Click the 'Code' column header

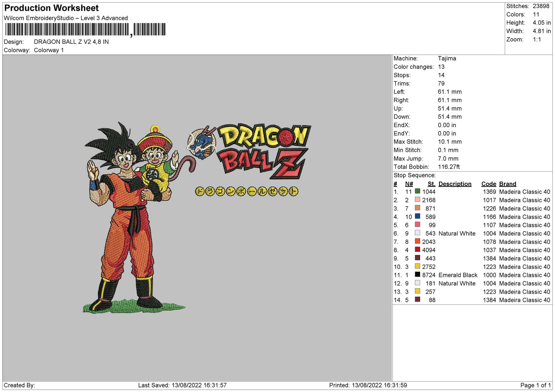(x=489, y=184)
